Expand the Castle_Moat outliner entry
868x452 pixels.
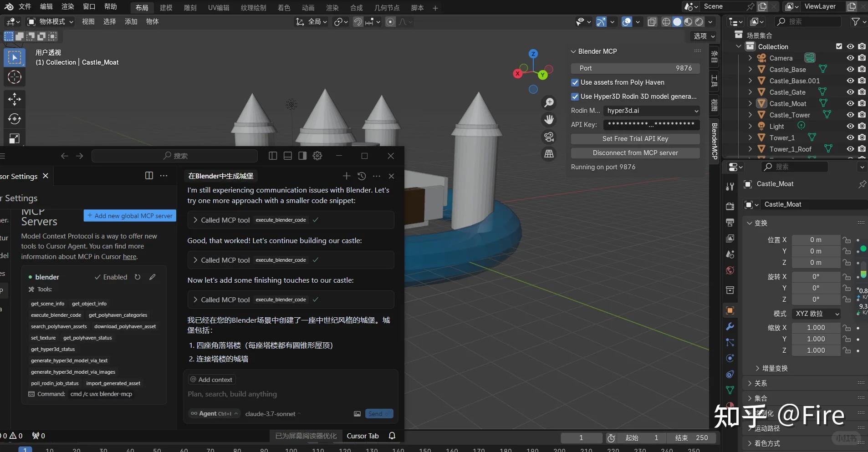tap(750, 103)
